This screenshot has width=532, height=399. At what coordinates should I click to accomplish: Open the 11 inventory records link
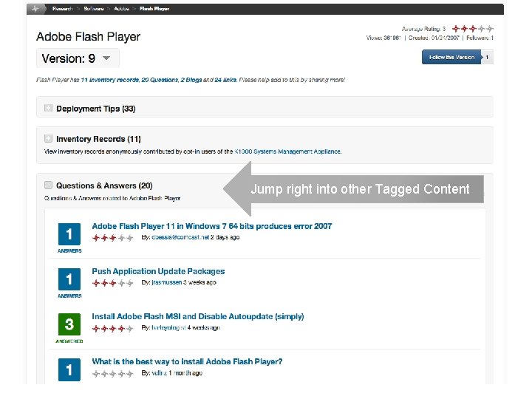(110, 80)
